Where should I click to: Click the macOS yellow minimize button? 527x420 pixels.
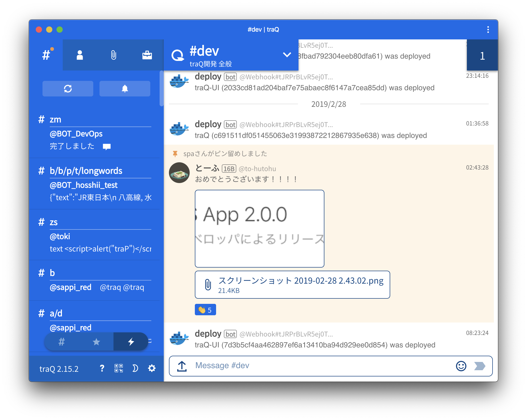tap(49, 30)
